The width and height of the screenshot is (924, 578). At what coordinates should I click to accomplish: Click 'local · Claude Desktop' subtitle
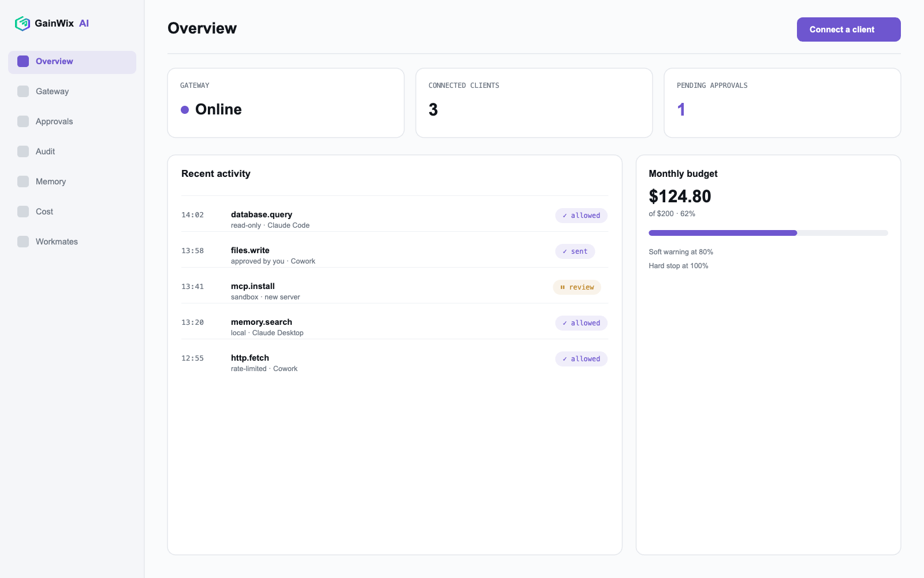[x=267, y=333]
